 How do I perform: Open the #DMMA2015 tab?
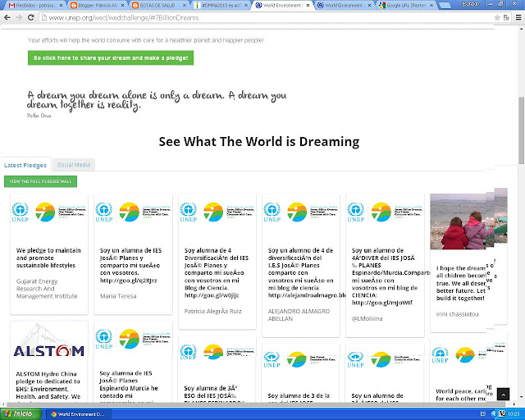pos(220,6)
